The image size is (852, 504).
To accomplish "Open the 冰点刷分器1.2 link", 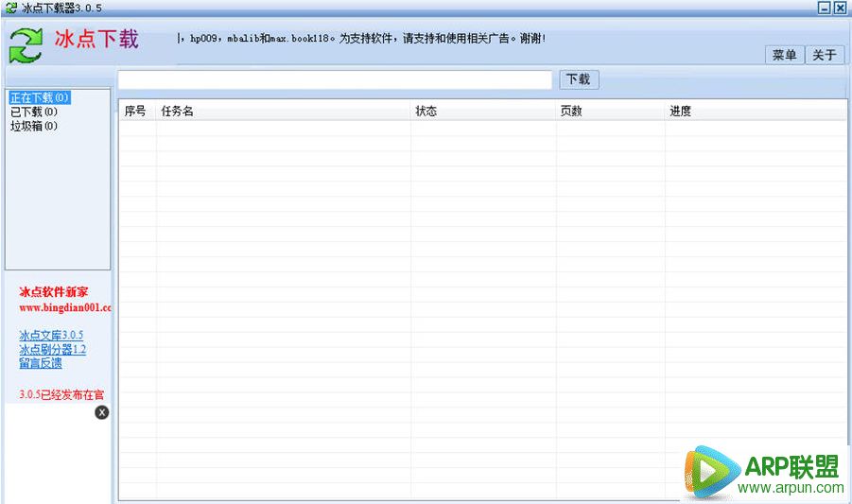I will pos(53,349).
